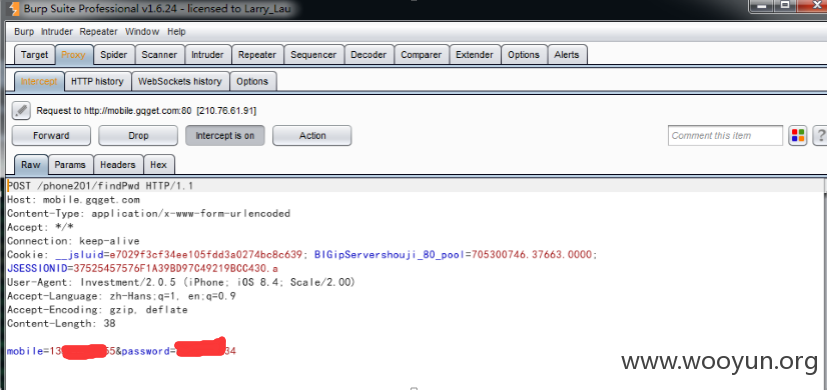827x390 pixels.
Task: Open the Comparer tab
Action: pyautogui.click(x=421, y=55)
